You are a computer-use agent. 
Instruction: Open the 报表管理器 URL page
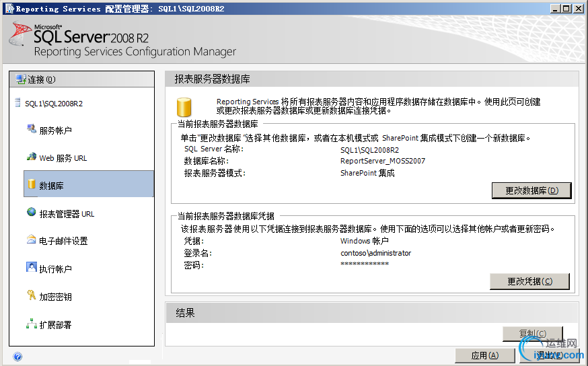67,214
